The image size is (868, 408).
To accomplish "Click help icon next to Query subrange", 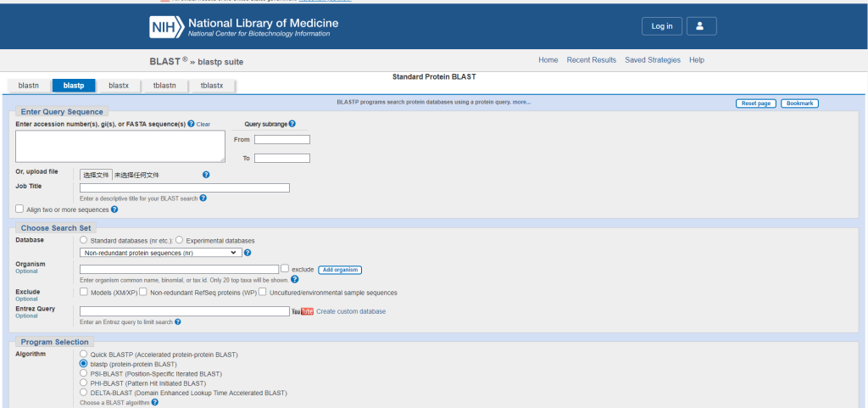I will pyautogui.click(x=292, y=124).
